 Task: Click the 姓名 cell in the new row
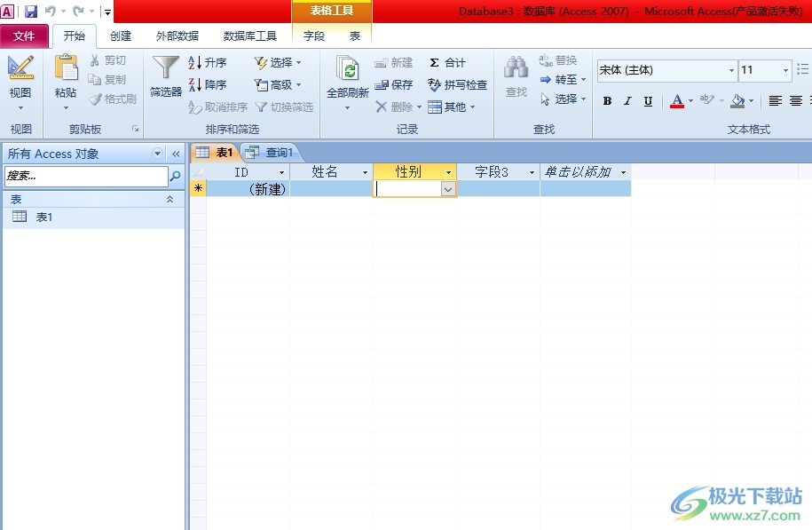331,189
